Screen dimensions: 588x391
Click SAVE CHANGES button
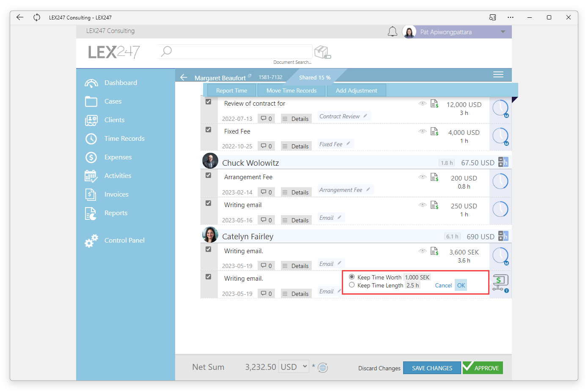point(432,368)
